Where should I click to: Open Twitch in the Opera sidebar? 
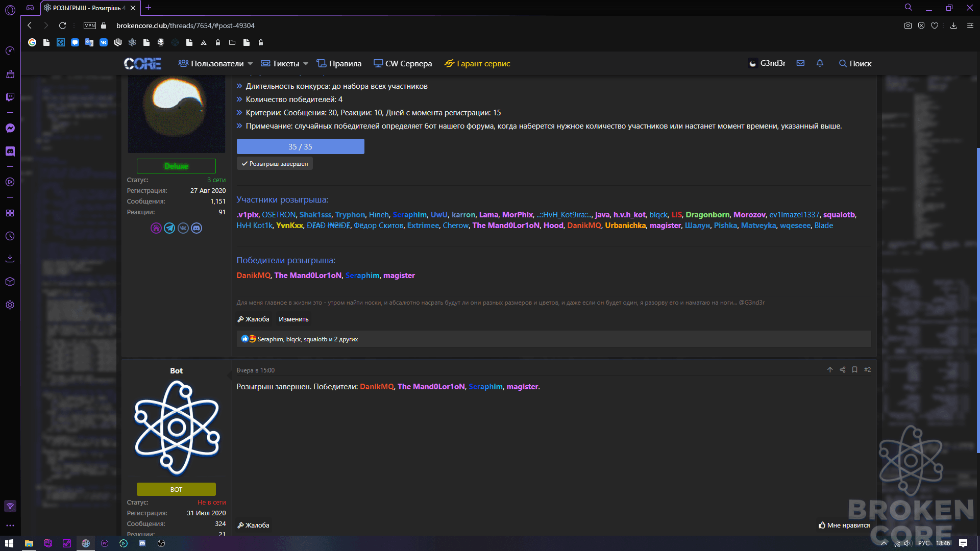pyautogui.click(x=10, y=97)
